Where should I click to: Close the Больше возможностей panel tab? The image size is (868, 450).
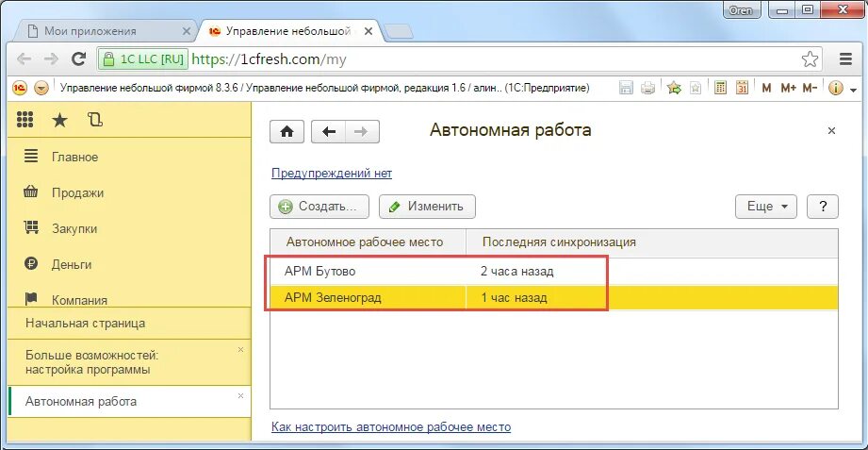point(240,349)
